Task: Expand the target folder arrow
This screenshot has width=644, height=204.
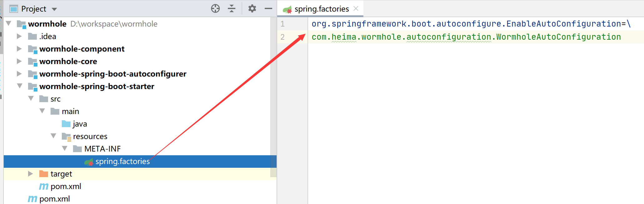Action: coord(30,174)
